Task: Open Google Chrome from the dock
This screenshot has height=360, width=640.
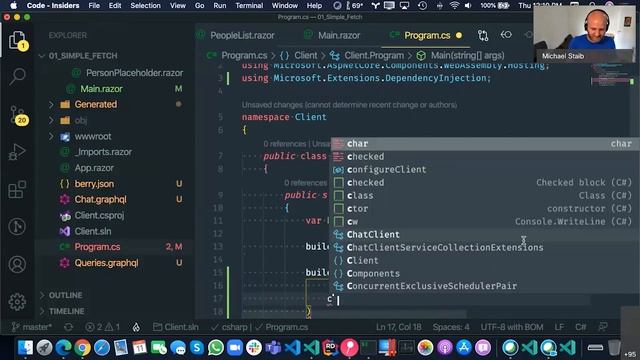Action: pyautogui.click(x=82, y=348)
